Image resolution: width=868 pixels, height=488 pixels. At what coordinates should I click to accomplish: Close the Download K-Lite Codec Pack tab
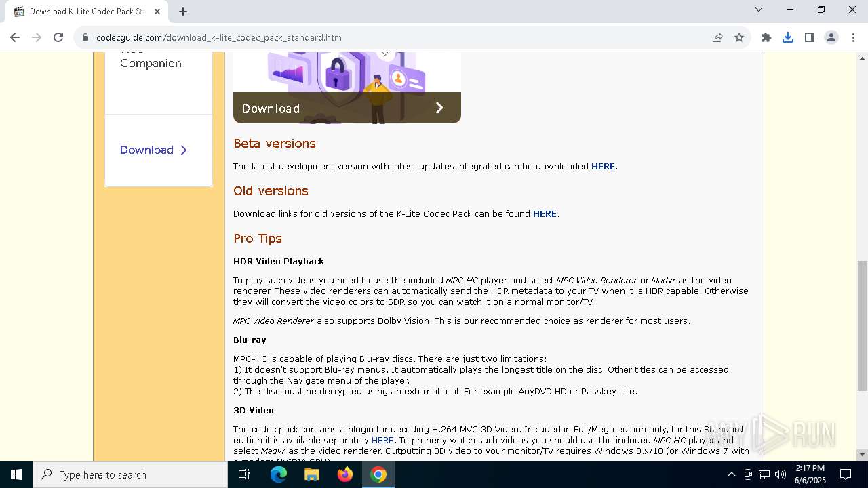(x=157, y=12)
